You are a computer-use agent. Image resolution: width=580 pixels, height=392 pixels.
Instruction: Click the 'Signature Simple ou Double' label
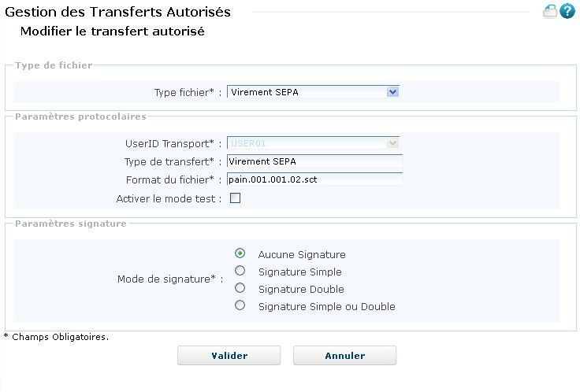326,306
